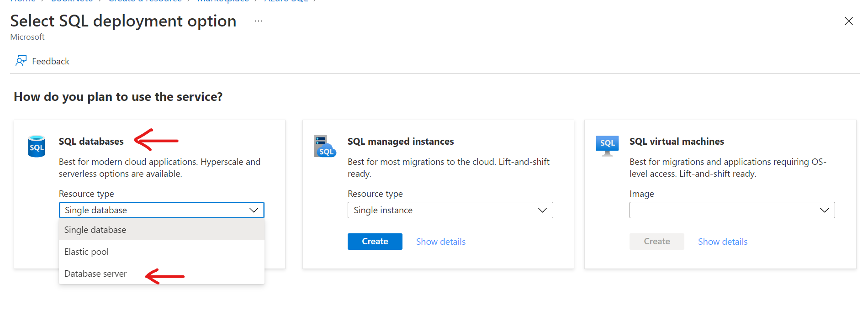This screenshot has width=868, height=321.
Task: Open the SQL virtual machines Image dropdown
Action: tap(732, 210)
